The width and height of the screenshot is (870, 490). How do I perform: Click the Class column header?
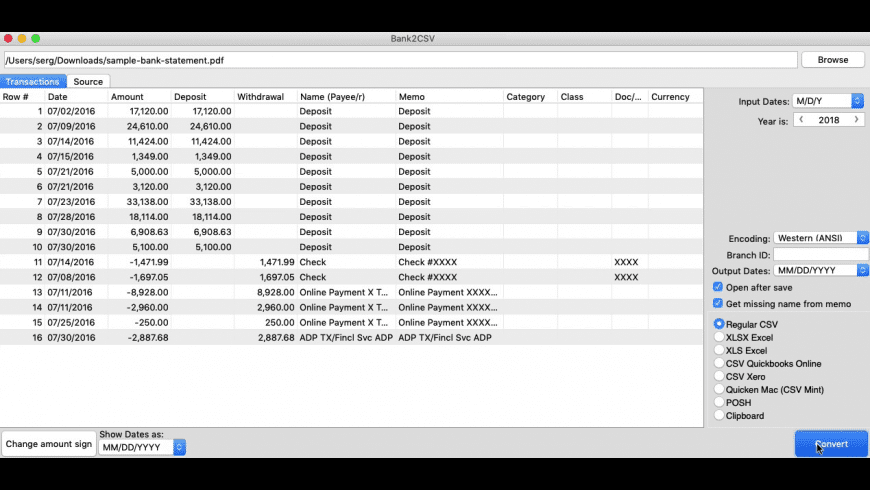585,97
